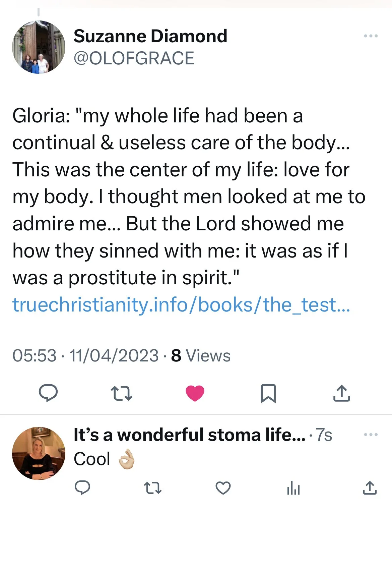Open more options for the reply

371,435
